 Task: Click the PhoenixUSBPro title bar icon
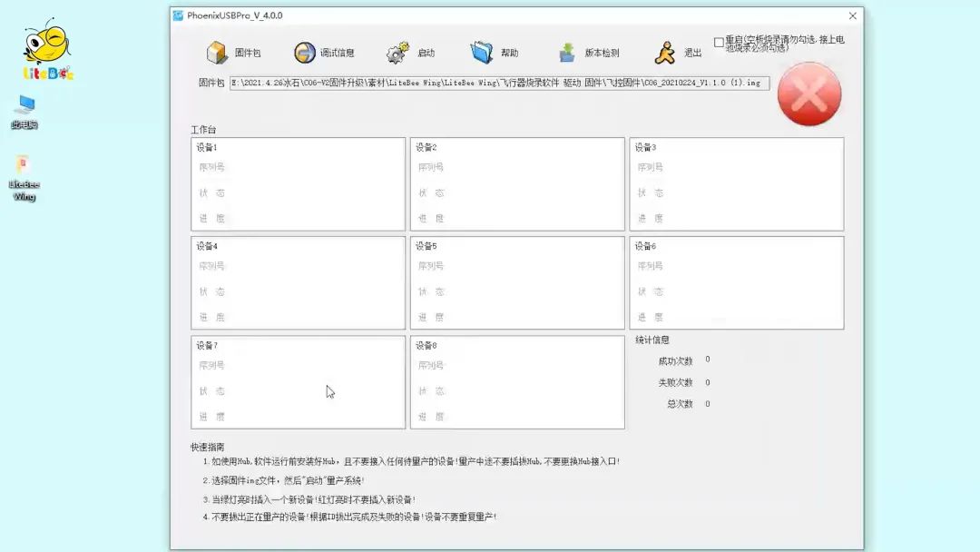click(x=178, y=15)
